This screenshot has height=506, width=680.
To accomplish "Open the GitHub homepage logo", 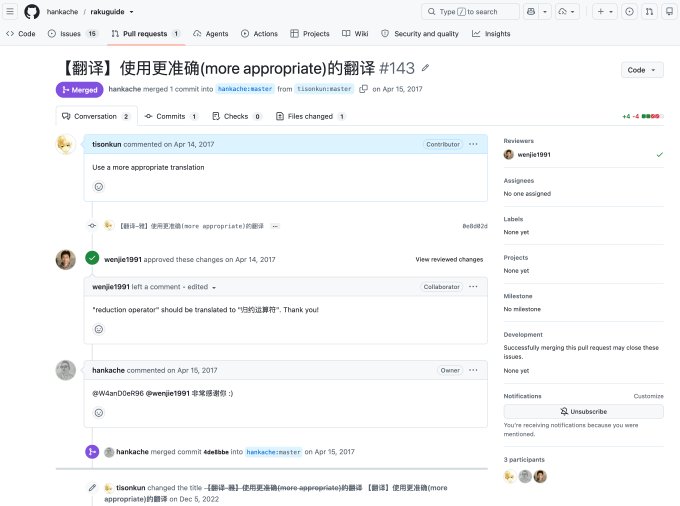I will click(x=32, y=12).
